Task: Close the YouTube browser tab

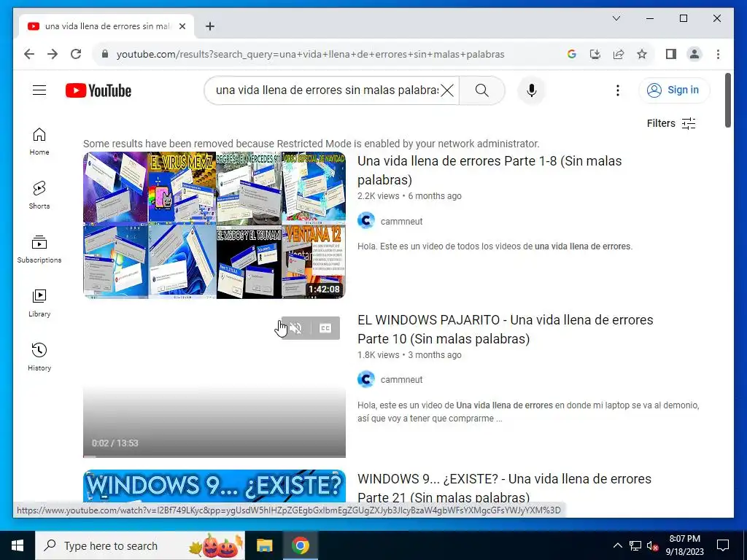Action: (182, 26)
